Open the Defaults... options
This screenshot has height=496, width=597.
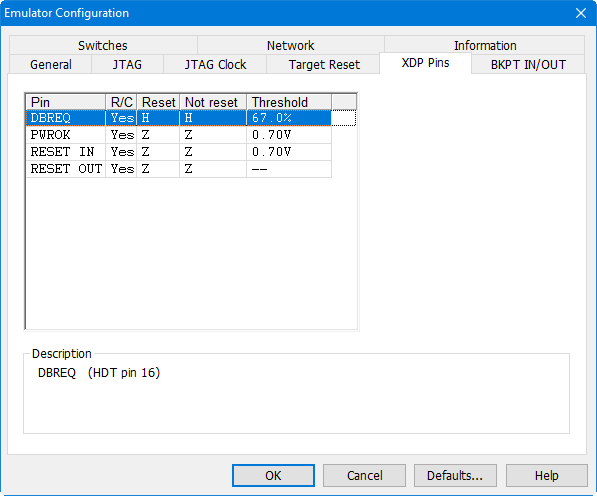pyautogui.click(x=455, y=475)
